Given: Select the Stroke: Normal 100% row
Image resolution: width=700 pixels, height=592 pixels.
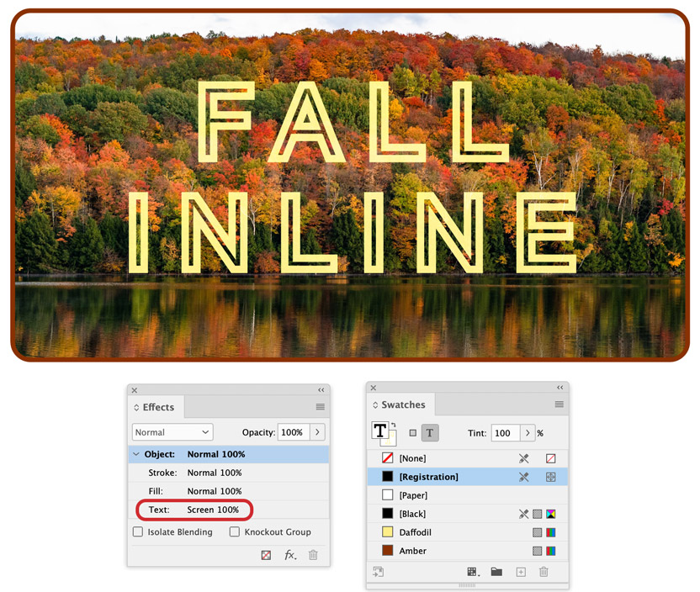Looking at the screenshot, I should (x=229, y=473).
